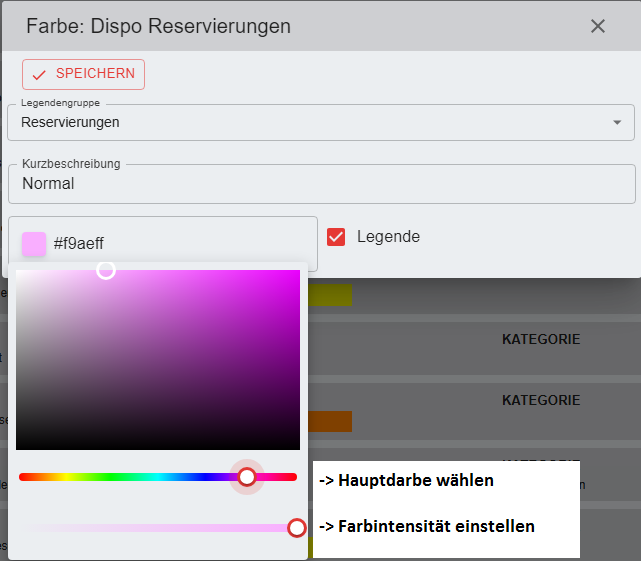Click the left end of the intensity slider
641x561 pixels.
coord(24,527)
